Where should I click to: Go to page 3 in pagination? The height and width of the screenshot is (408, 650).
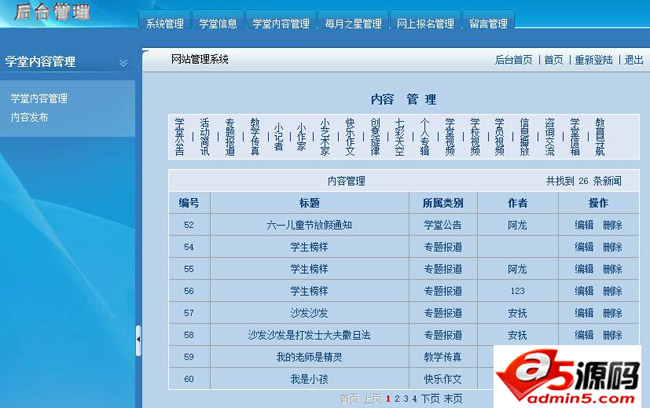click(x=406, y=399)
